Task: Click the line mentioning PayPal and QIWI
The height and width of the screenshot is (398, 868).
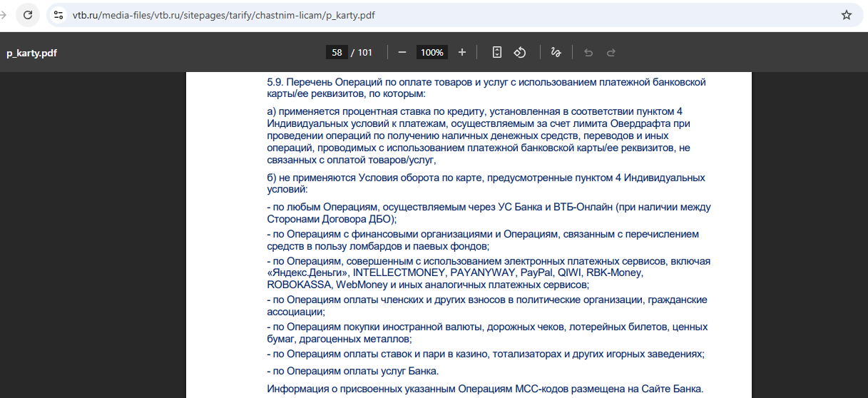Action: tap(454, 272)
